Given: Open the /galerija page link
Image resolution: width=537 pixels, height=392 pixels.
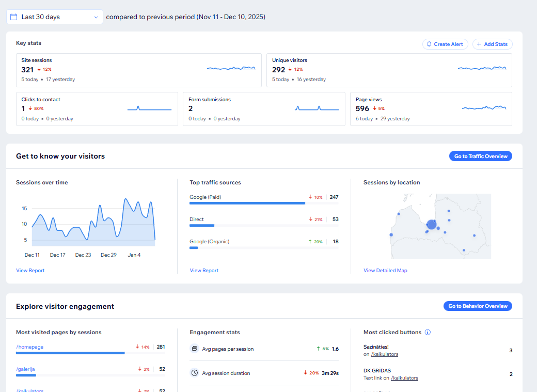Looking at the screenshot, I should pyautogui.click(x=25, y=369).
